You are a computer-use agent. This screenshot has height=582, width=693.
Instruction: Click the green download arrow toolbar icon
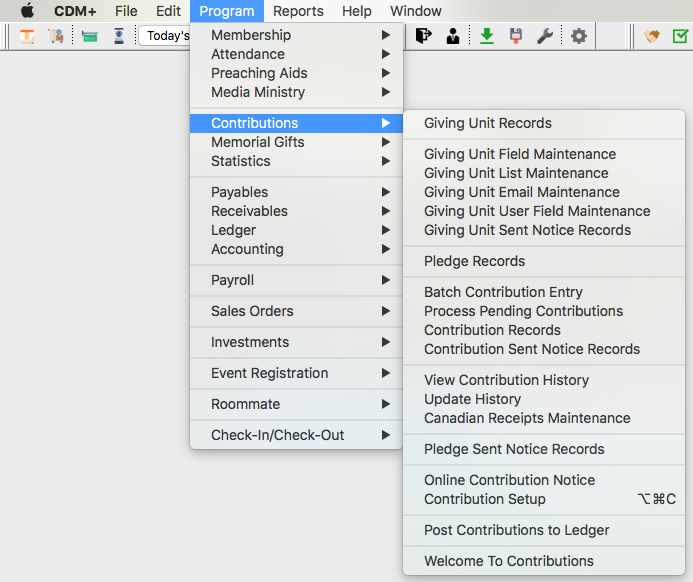[x=487, y=36]
